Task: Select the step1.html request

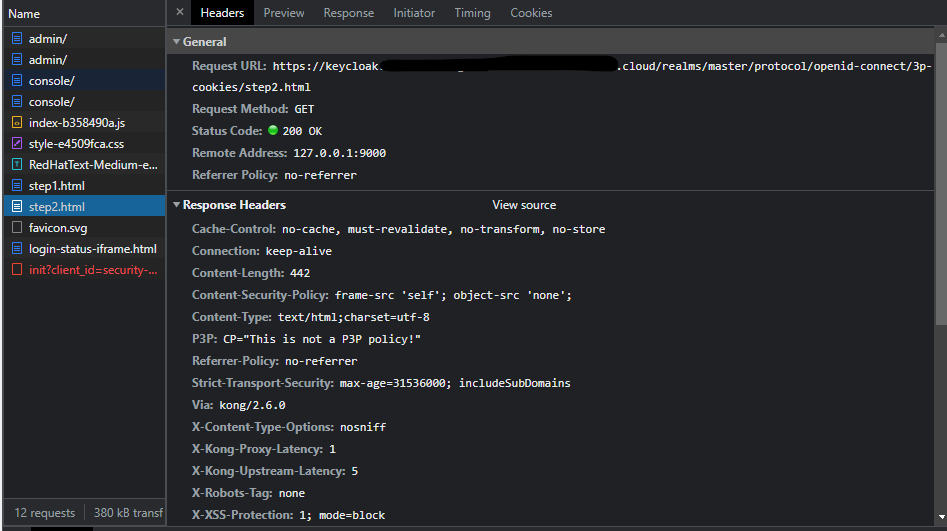Action: click(85, 185)
